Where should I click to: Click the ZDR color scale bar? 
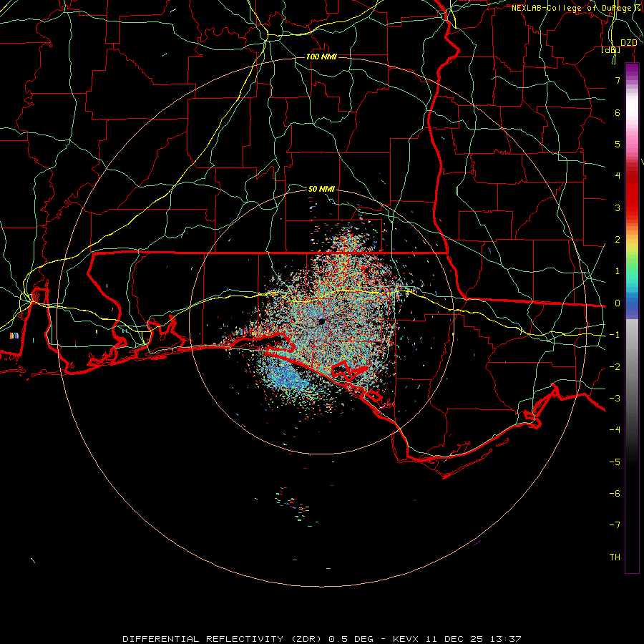(632, 318)
